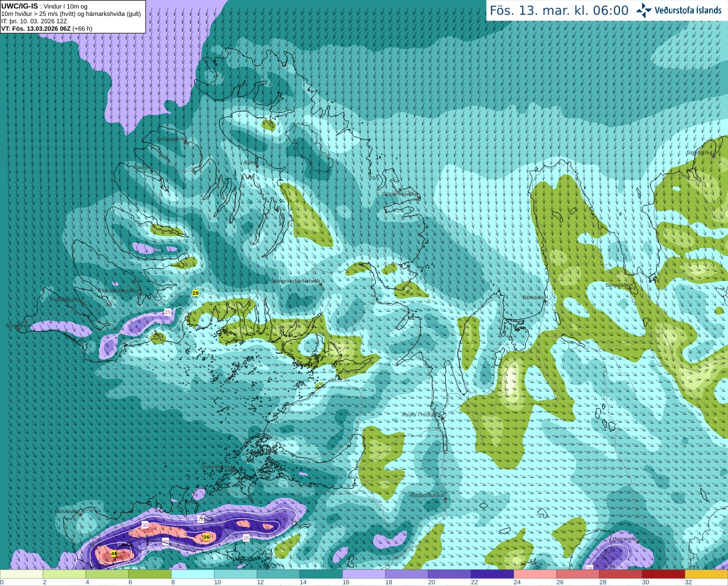
Task: Click the yellow 26 gust marker
Action: pyautogui.click(x=196, y=293)
